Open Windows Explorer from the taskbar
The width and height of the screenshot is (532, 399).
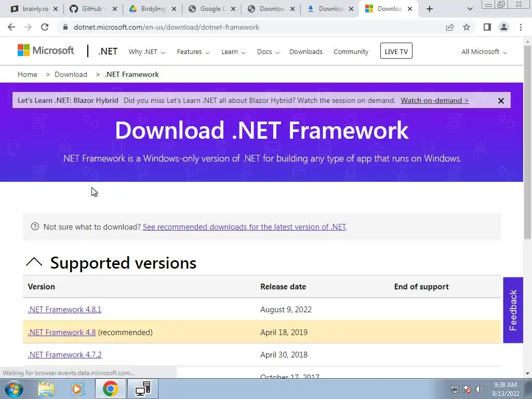[x=46, y=389]
